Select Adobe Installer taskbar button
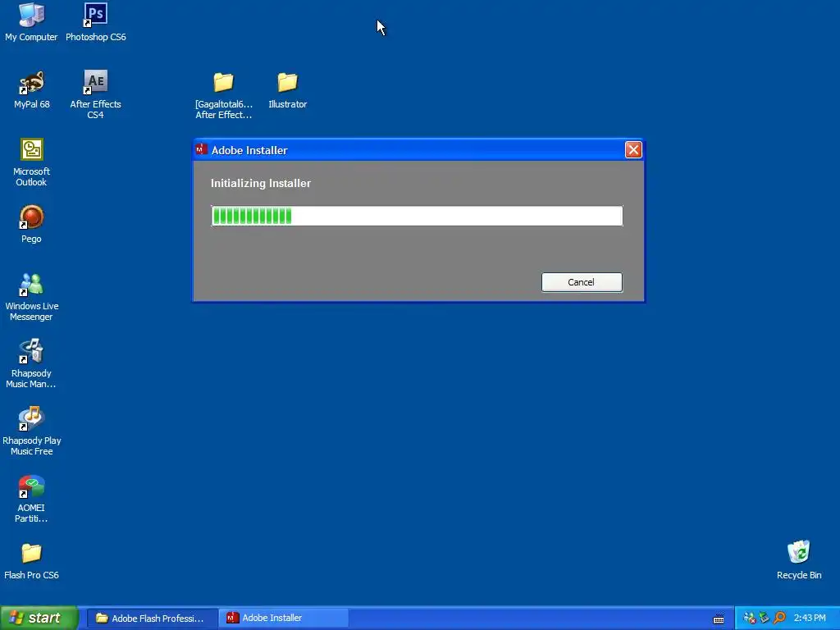Screen dimensions: 840x630 (283, 619)
